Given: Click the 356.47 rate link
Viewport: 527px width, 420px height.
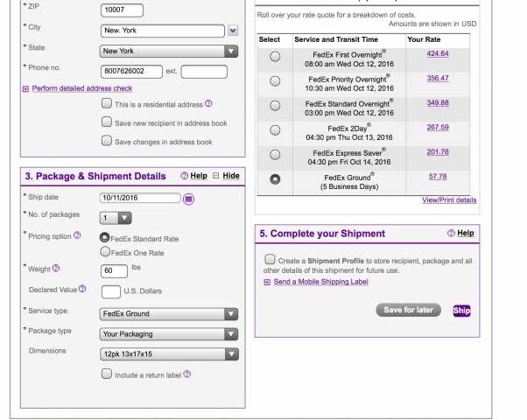Looking at the screenshot, I should point(438,78).
